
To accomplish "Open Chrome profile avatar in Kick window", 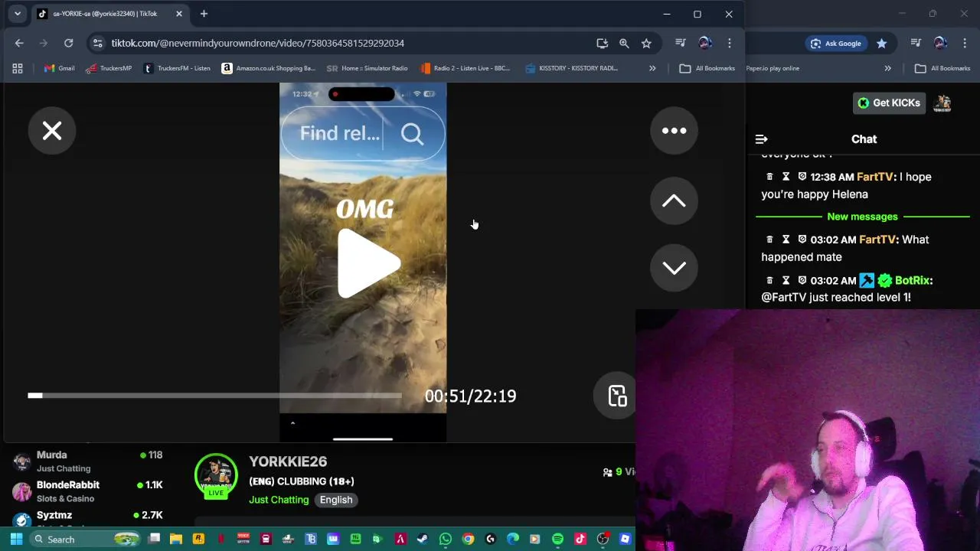I will coord(940,44).
